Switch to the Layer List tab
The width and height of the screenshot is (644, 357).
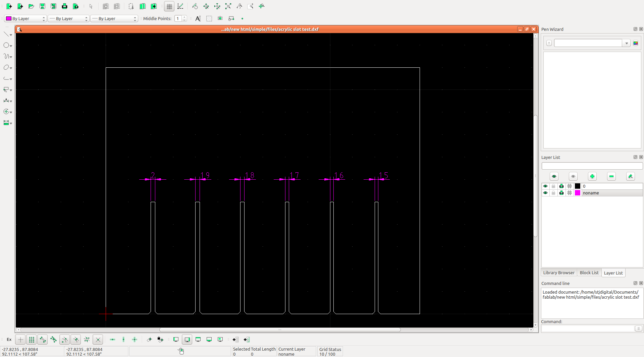coord(613,273)
